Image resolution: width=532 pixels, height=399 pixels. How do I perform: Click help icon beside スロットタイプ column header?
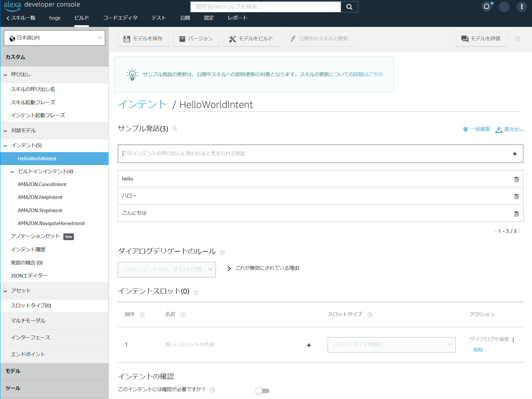pos(370,315)
